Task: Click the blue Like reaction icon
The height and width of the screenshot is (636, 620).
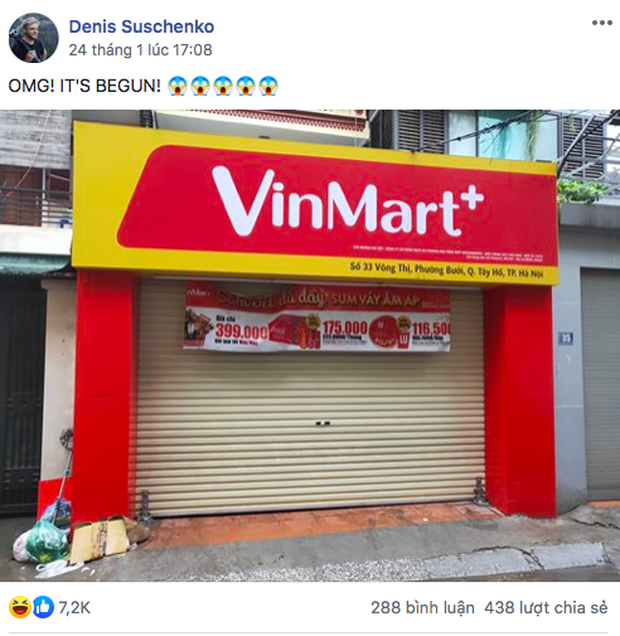Action: [43, 607]
